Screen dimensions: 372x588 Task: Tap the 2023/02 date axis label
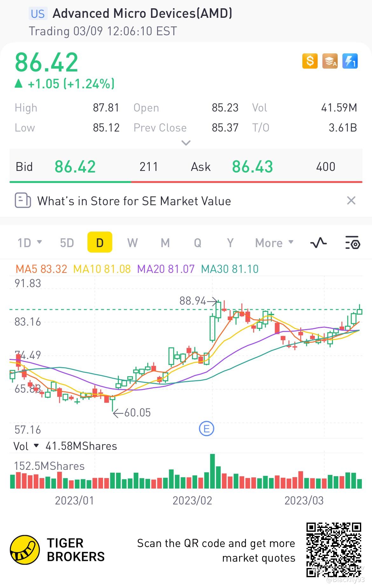192,501
